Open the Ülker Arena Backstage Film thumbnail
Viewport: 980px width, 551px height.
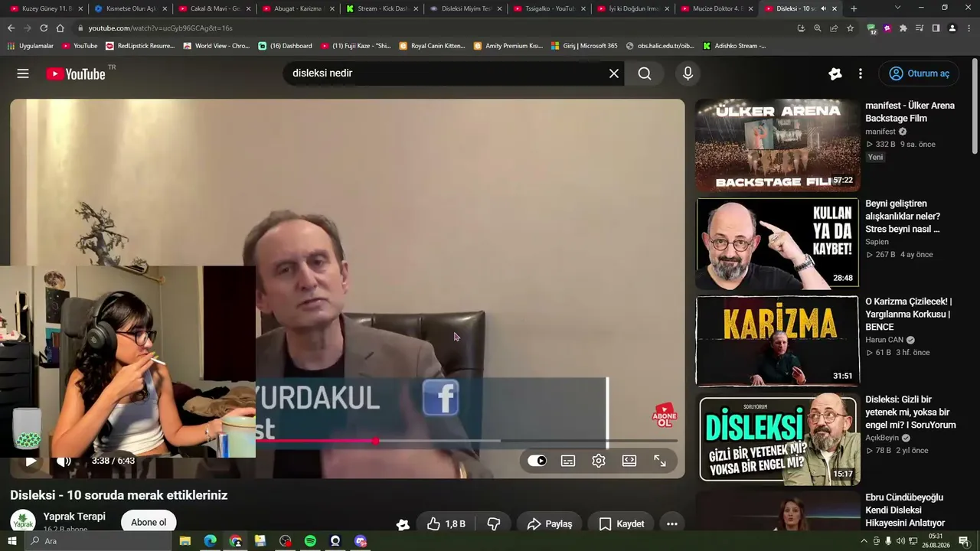[x=777, y=145]
